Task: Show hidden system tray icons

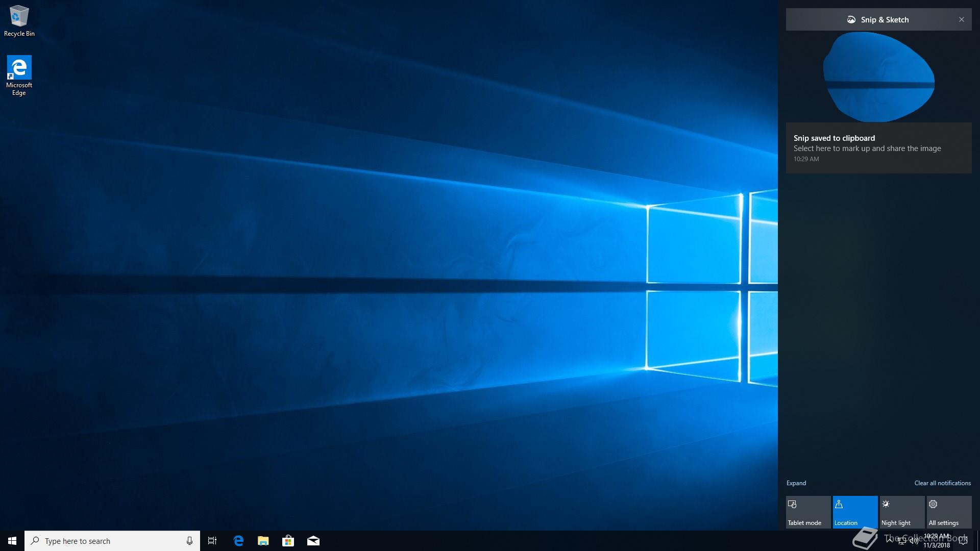Action: (x=890, y=541)
